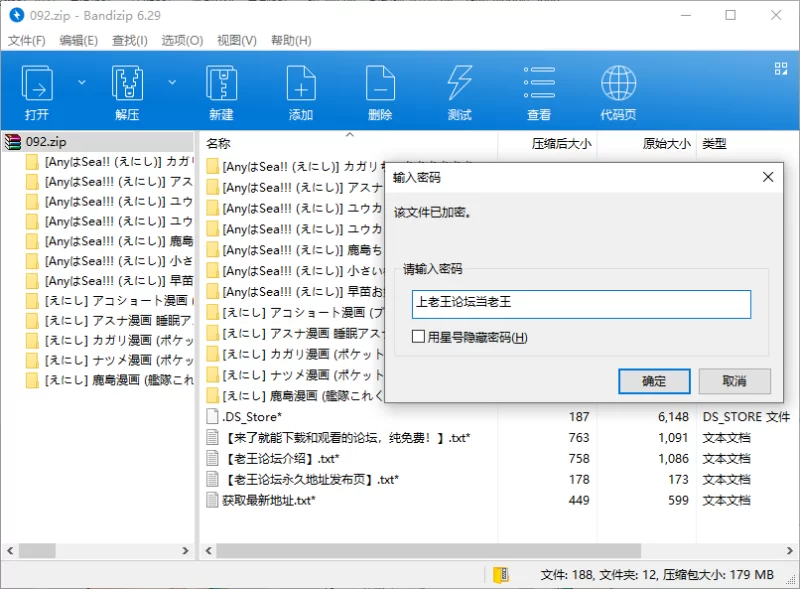The image size is (800, 589).
Task: Click status text 文件: 188, 文件夹: 12
Action: [599, 575]
